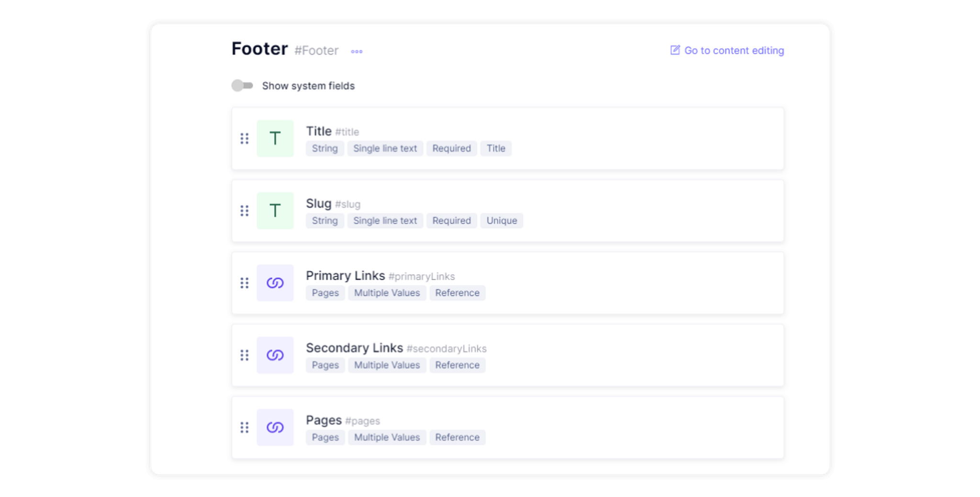Toggle the Show system fields switch
This screenshot has height=497, width=980.
point(242,86)
